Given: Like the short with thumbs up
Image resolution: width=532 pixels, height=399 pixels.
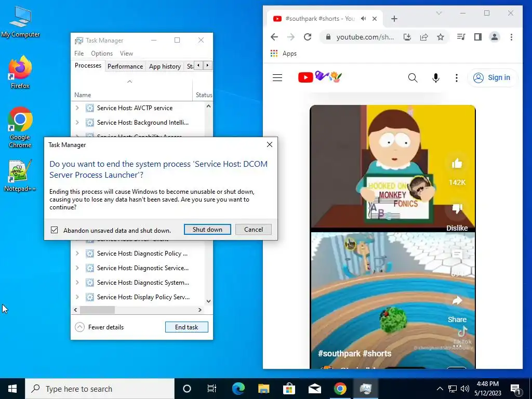Looking at the screenshot, I should [457, 164].
